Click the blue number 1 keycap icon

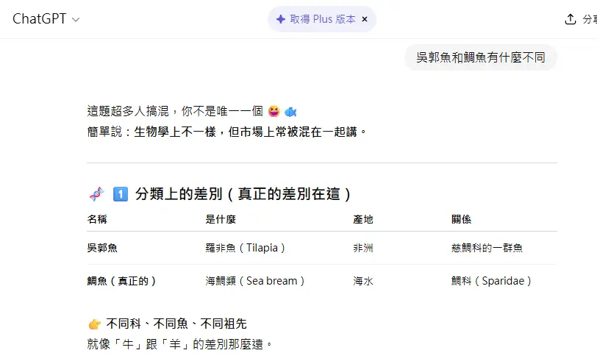point(121,194)
